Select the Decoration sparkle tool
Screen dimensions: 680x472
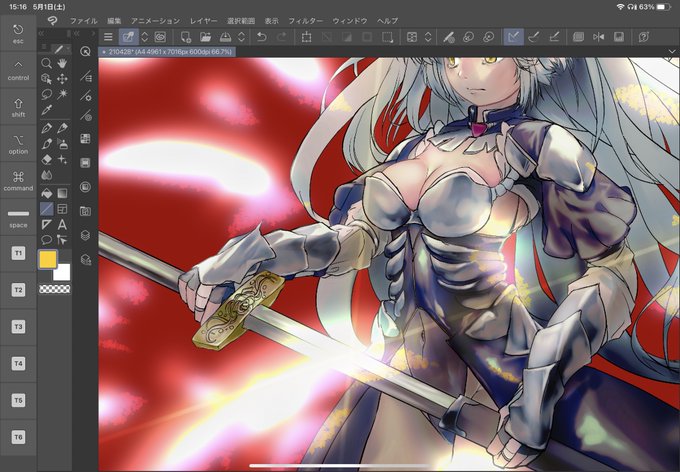(62, 159)
